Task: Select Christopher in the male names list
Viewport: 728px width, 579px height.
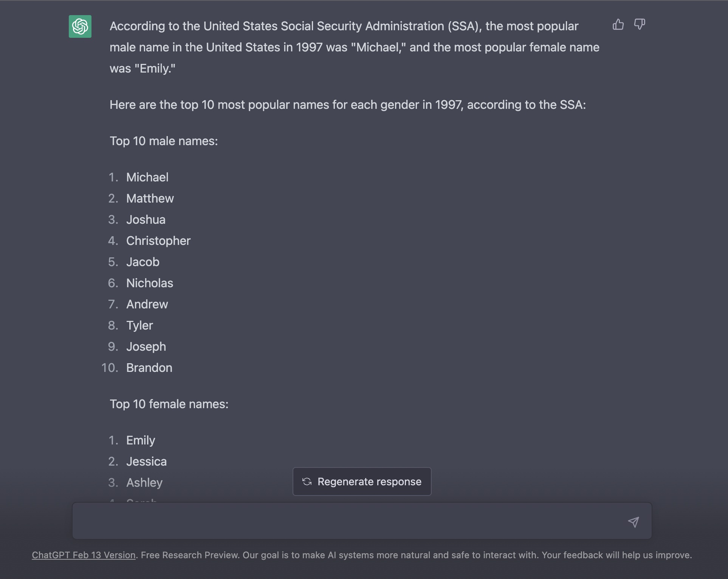Action: click(x=158, y=241)
